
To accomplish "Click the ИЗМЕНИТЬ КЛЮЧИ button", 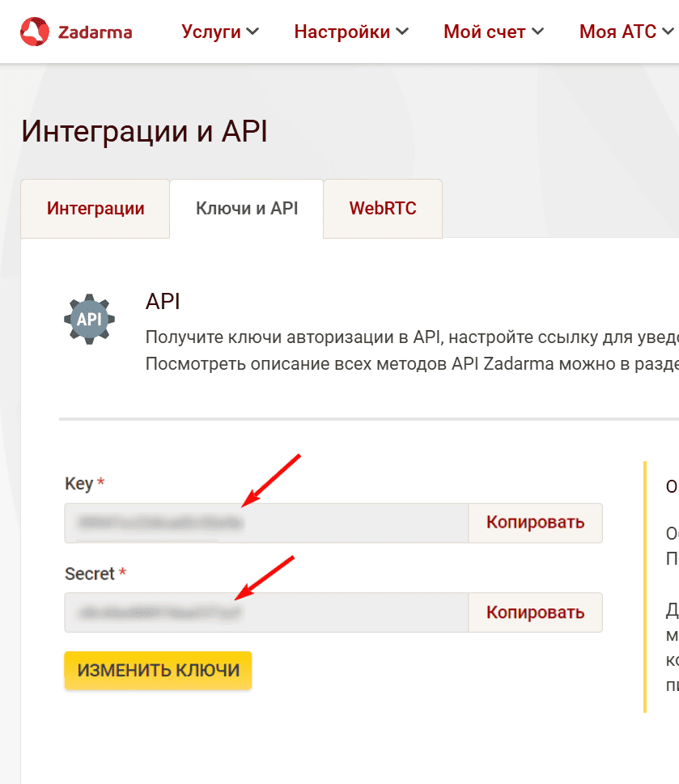I will pyautogui.click(x=158, y=671).
